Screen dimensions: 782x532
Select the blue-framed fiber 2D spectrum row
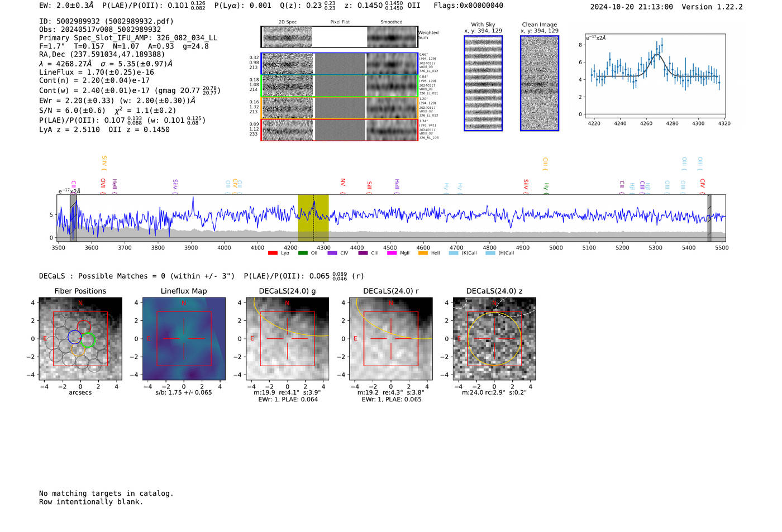point(340,64)
